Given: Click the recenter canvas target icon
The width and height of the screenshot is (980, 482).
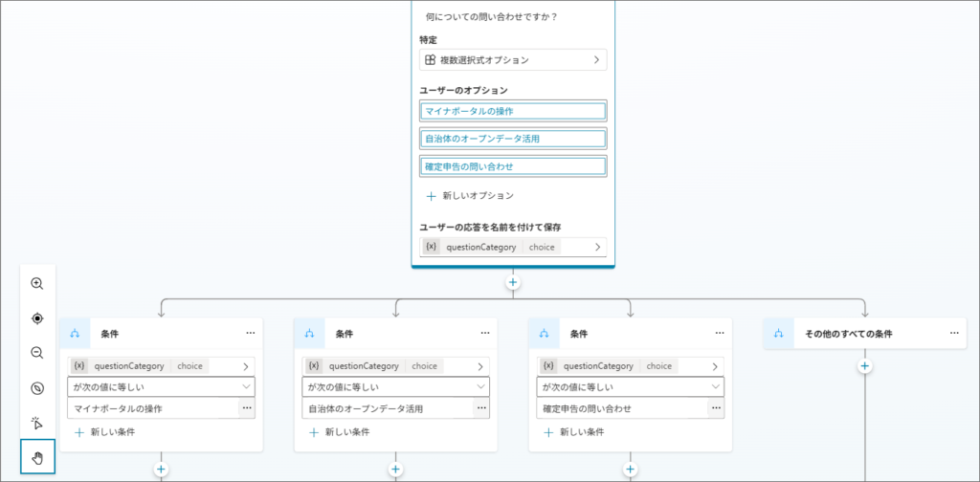Looking at the screenshot, I should coord(37,318).
